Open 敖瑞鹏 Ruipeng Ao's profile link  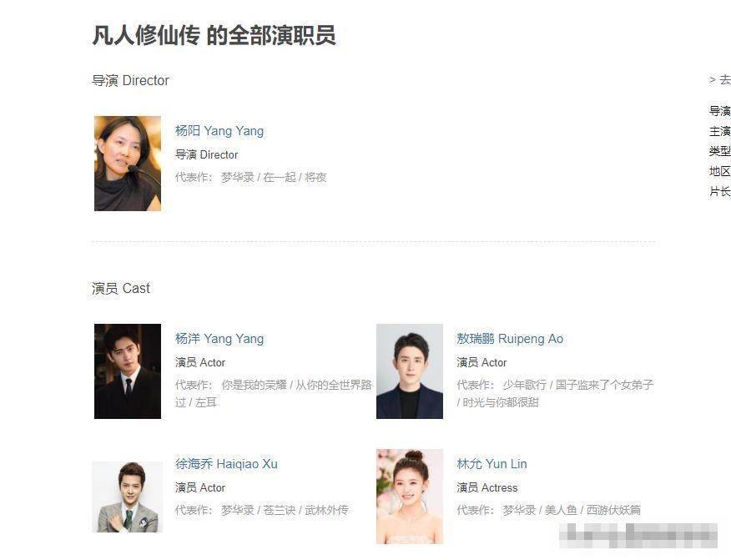[x=510, y=339]
